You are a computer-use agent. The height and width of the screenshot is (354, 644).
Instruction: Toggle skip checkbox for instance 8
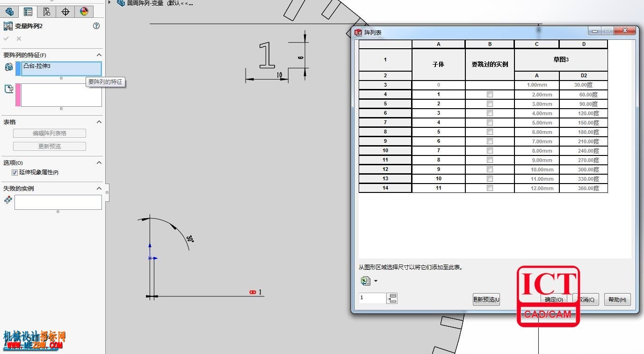[x=490, y=160]
